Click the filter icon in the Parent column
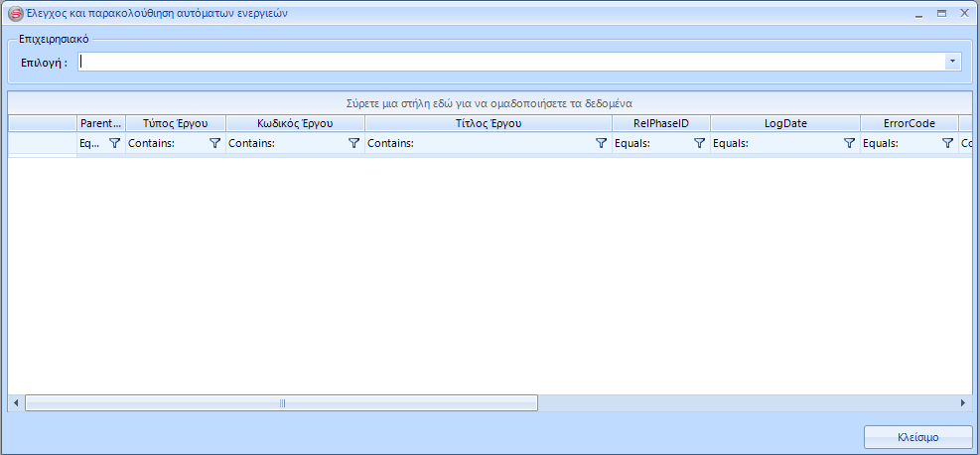 (x=114, y=143)
